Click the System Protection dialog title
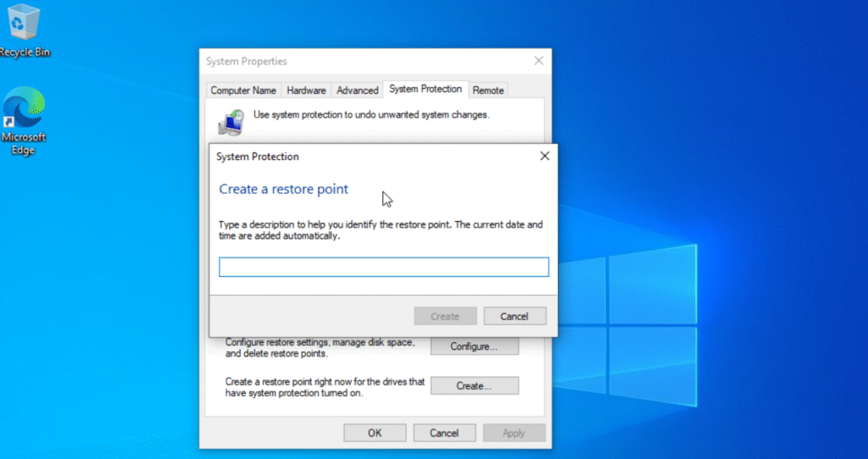 click(258, 157)
